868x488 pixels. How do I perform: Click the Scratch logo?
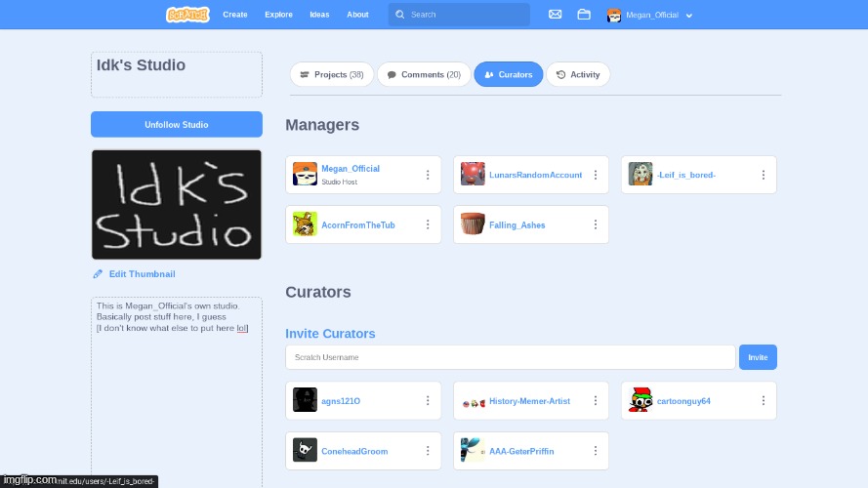tap(187, 15)
